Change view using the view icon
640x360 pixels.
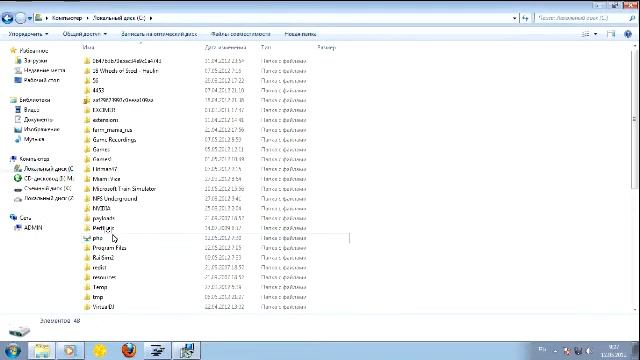pos(585,34)
